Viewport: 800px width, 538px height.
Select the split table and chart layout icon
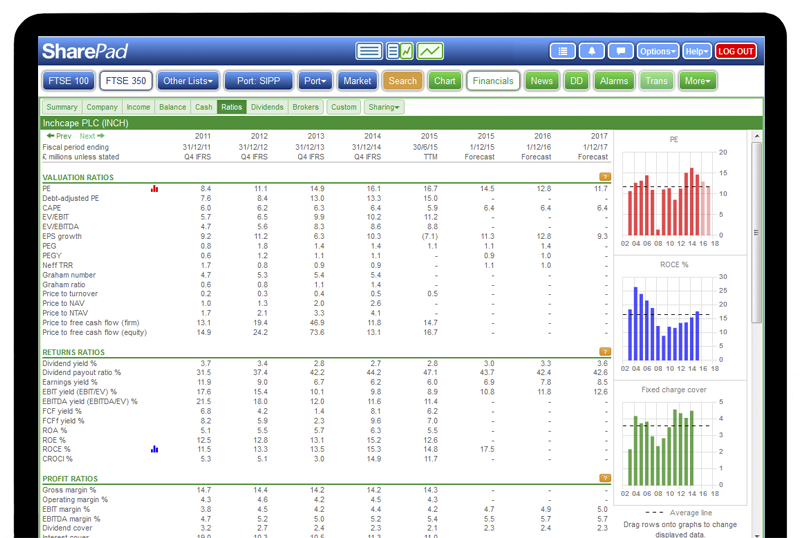pos(400,51)
